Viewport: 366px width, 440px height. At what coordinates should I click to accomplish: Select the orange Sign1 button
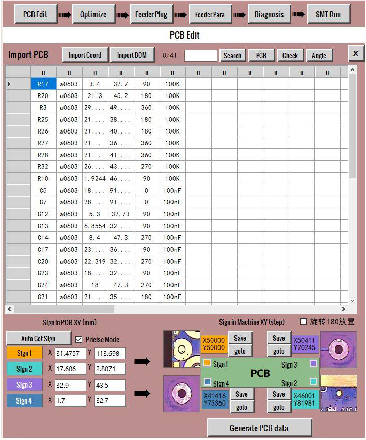[x=25, y=353]
